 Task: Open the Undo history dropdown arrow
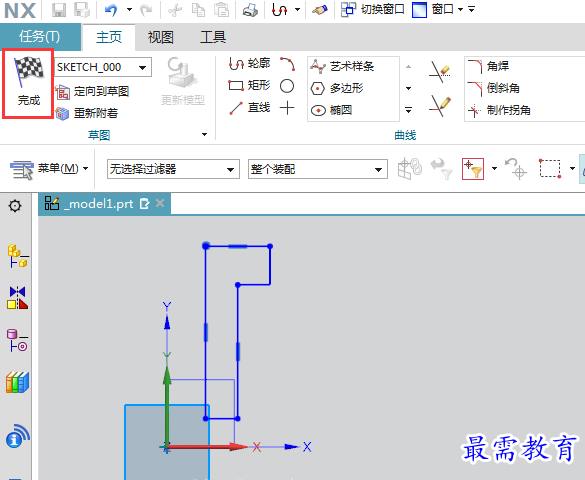129,10
